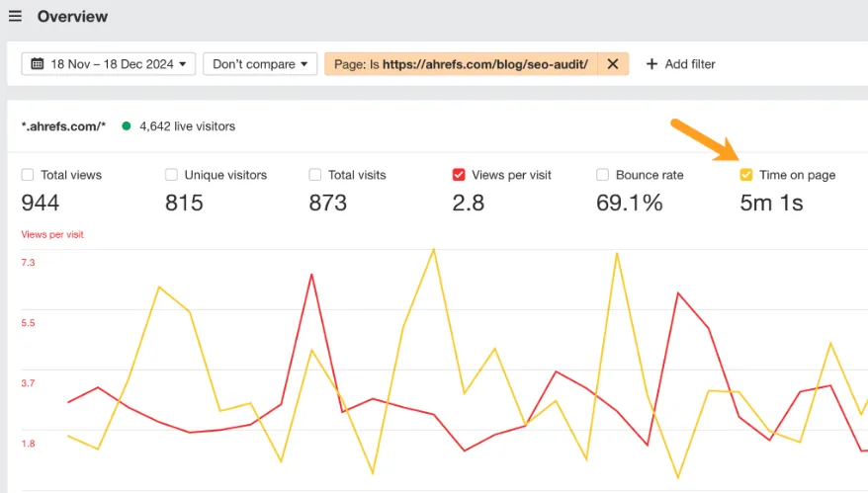Click the 815 unique visitors value
Image resolution: width=868 pixels, height=493 pixels.
tap(184, 203)
